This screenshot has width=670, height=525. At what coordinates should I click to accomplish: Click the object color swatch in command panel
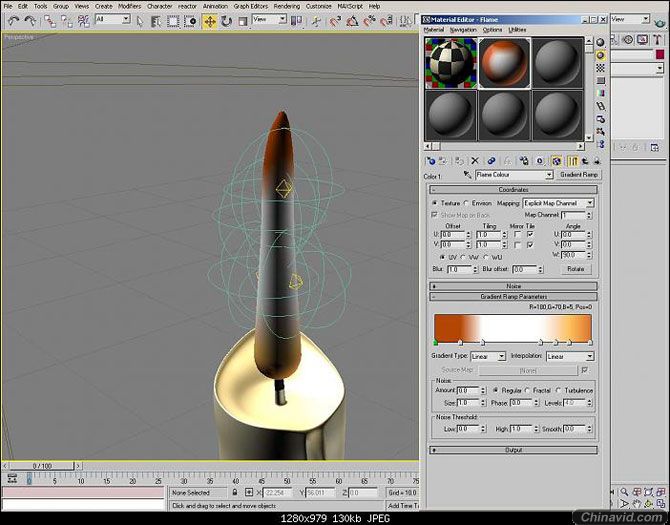point(660,55)
